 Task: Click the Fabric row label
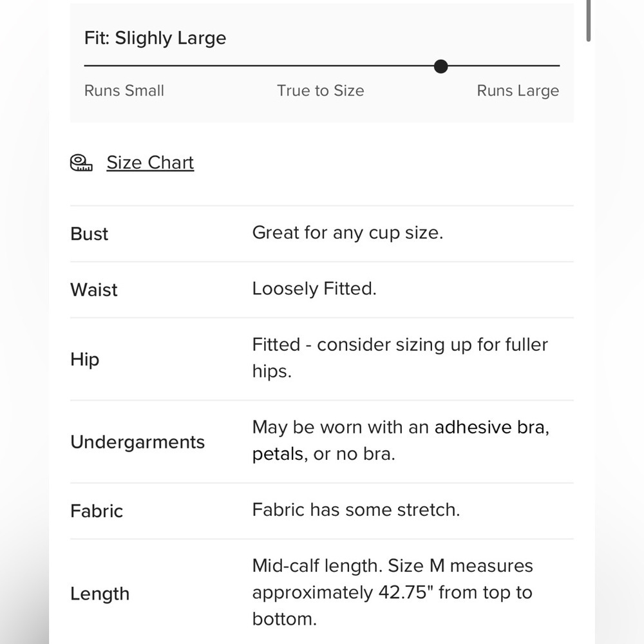click(x=97, y=511)
